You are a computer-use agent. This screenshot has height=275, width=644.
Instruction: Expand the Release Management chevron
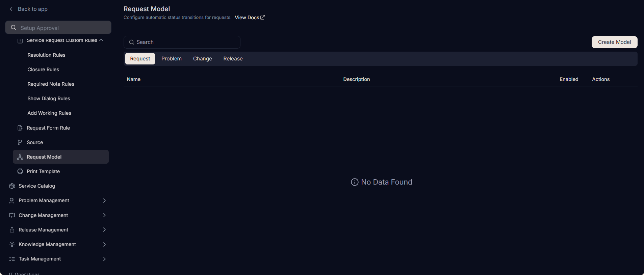(x=104, y=230)
